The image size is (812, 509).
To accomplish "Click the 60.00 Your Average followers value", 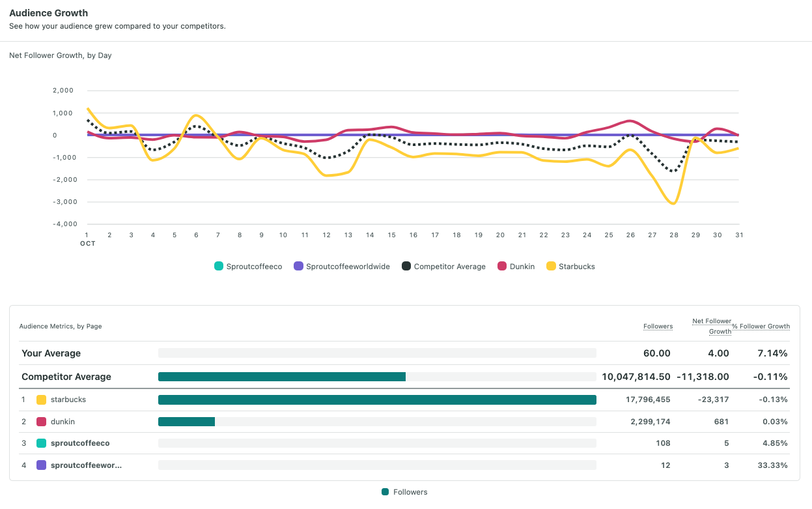I will pyautogui.click(x=657, y=353).
